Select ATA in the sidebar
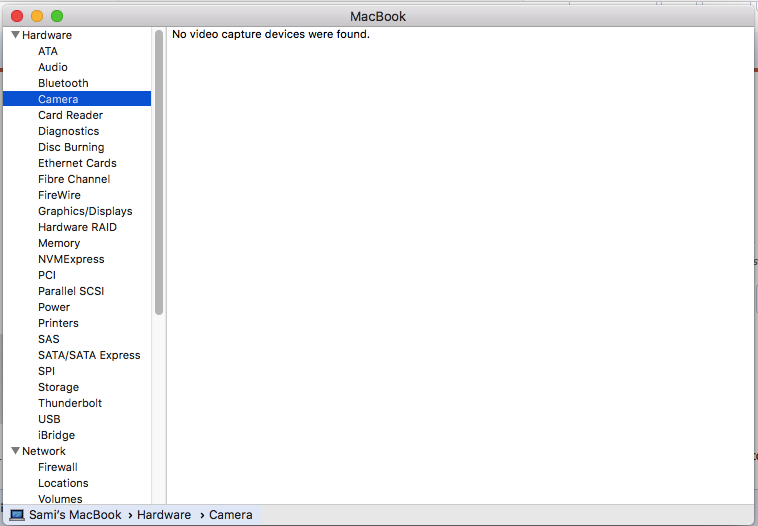 (x=48, y=51)
